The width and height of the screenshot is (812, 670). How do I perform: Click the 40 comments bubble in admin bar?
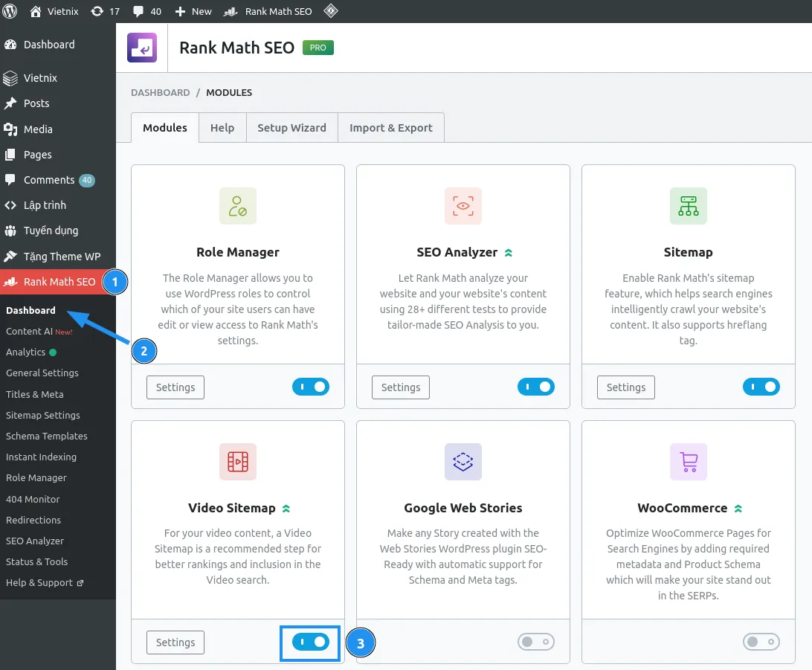138,11
